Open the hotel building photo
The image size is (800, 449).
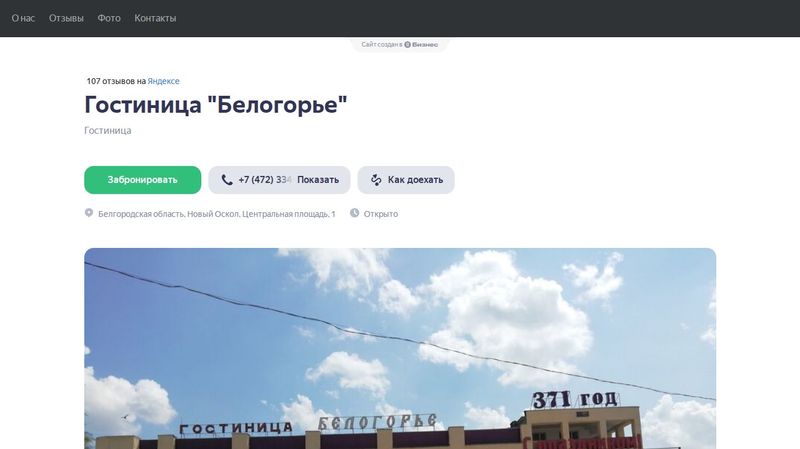[x=400, y=348]
